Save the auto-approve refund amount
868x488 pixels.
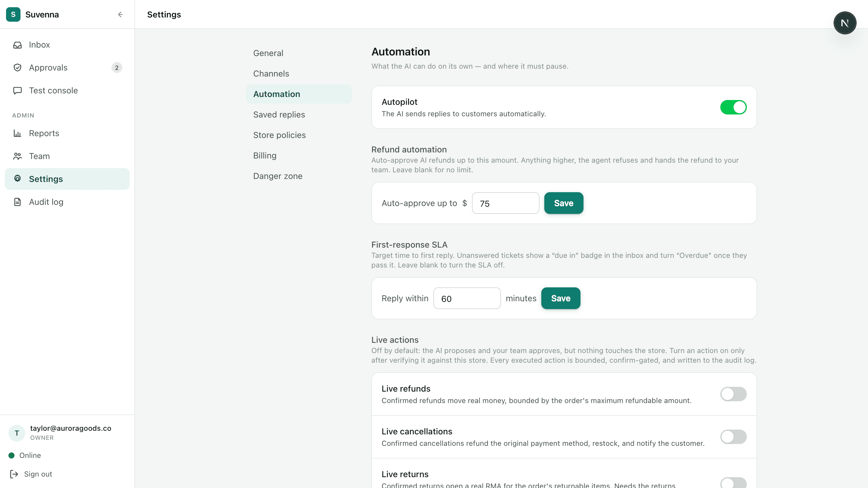(x=563, y=203)
